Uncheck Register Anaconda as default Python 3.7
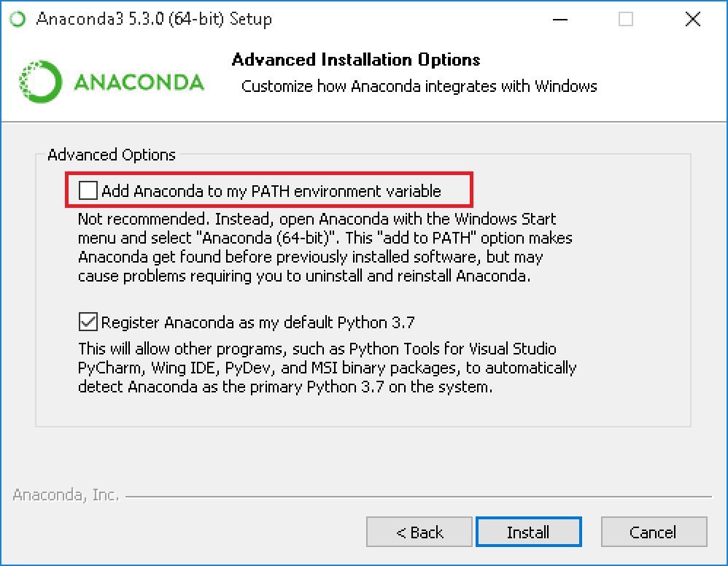728x566 pixels. pyautogui.click(x=88, y=322)
